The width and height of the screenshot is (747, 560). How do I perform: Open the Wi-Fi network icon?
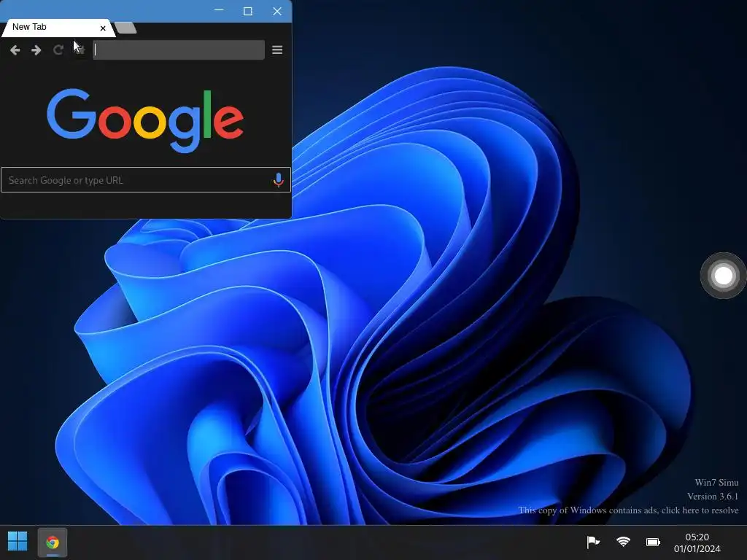click(623, 542)
